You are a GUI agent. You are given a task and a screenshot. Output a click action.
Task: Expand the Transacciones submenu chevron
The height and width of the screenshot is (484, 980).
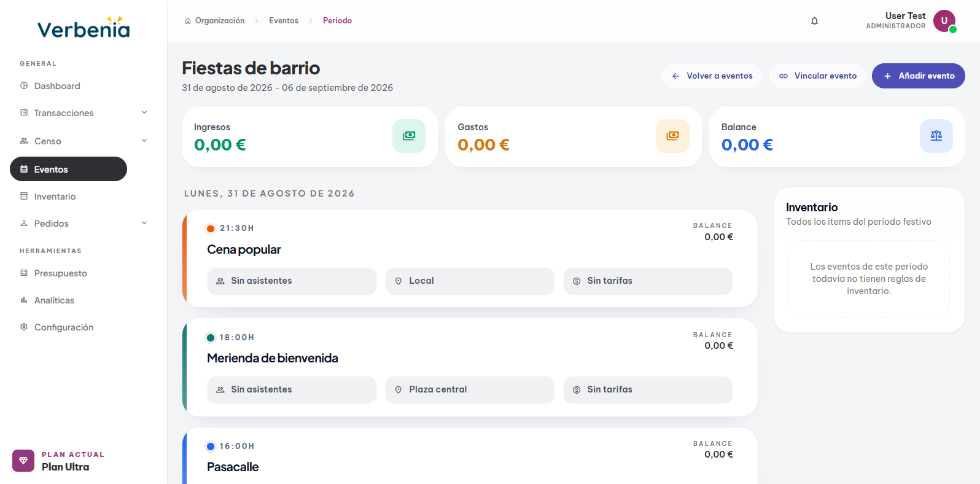tap(144, 112)
